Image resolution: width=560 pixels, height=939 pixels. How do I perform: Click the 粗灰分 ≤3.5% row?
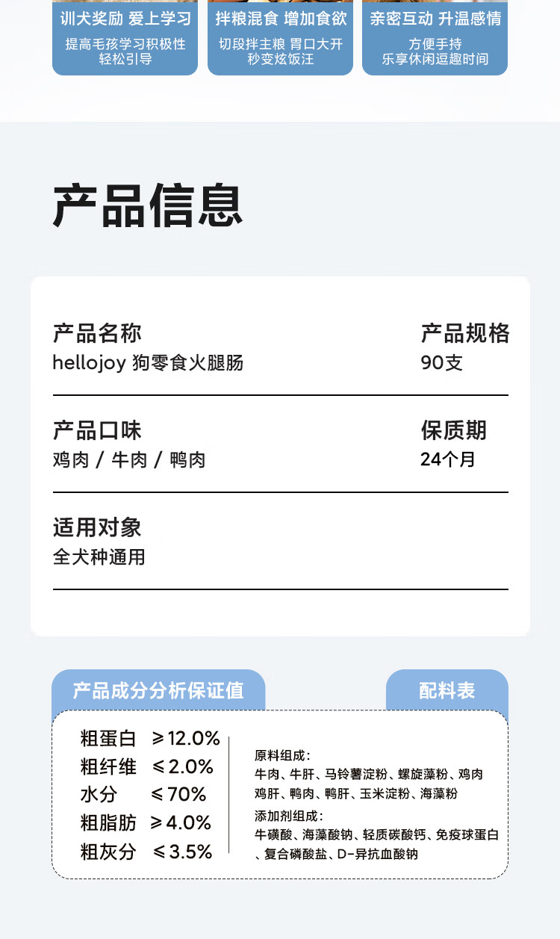click(x=146, y=851)
